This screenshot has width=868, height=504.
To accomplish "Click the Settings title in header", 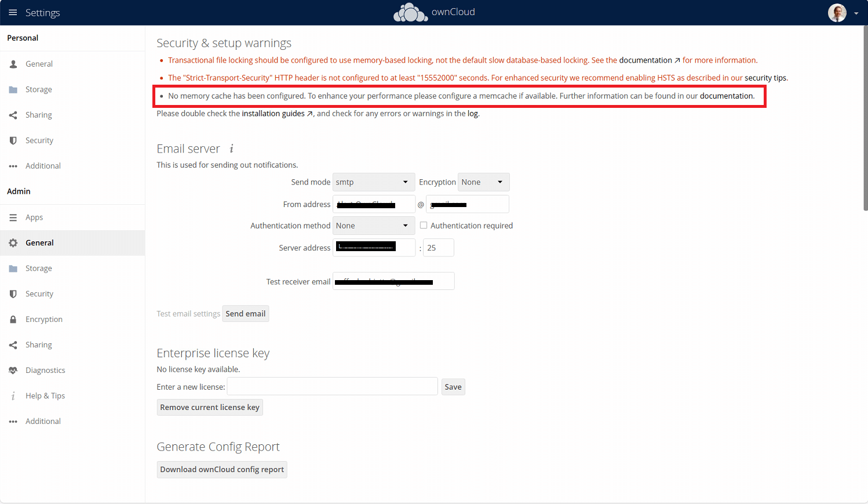I will pyautogui.click(x=42, y=13).
